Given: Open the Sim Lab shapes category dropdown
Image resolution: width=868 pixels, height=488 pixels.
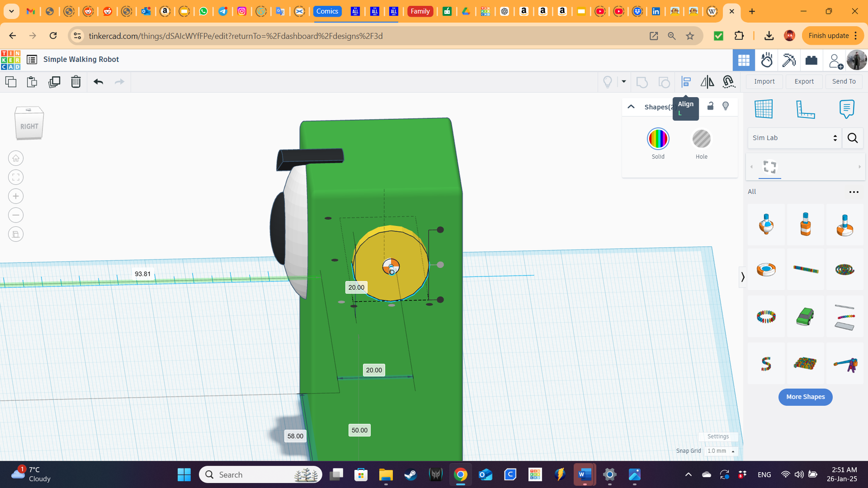Looking at the screenshot, I should pyautogui.click(x=794, y=138).
